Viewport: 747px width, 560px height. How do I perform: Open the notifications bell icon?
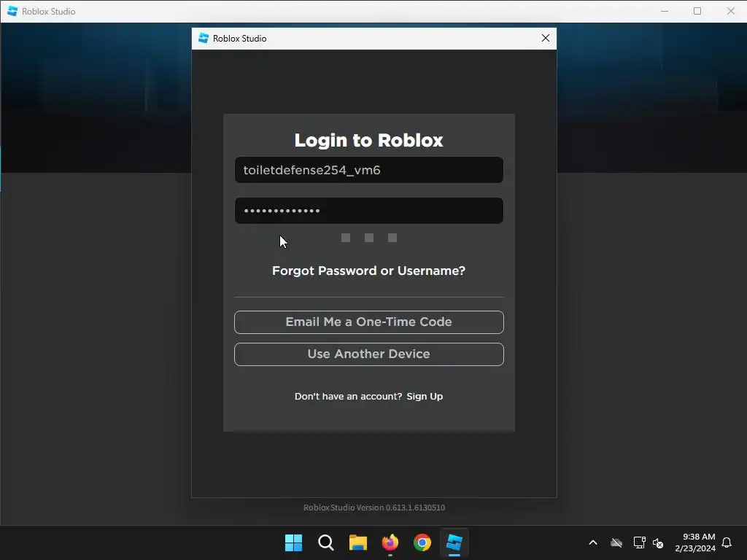point(727,542)
